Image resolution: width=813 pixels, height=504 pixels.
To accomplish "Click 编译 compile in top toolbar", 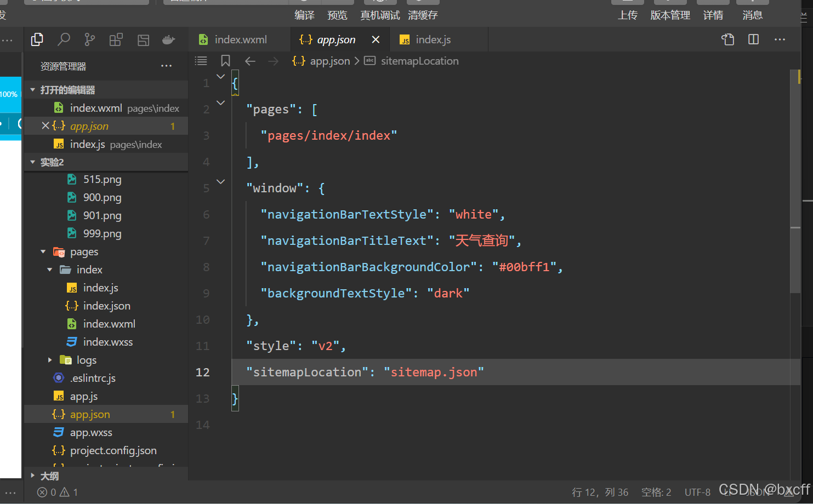I will tap(304, 15).
